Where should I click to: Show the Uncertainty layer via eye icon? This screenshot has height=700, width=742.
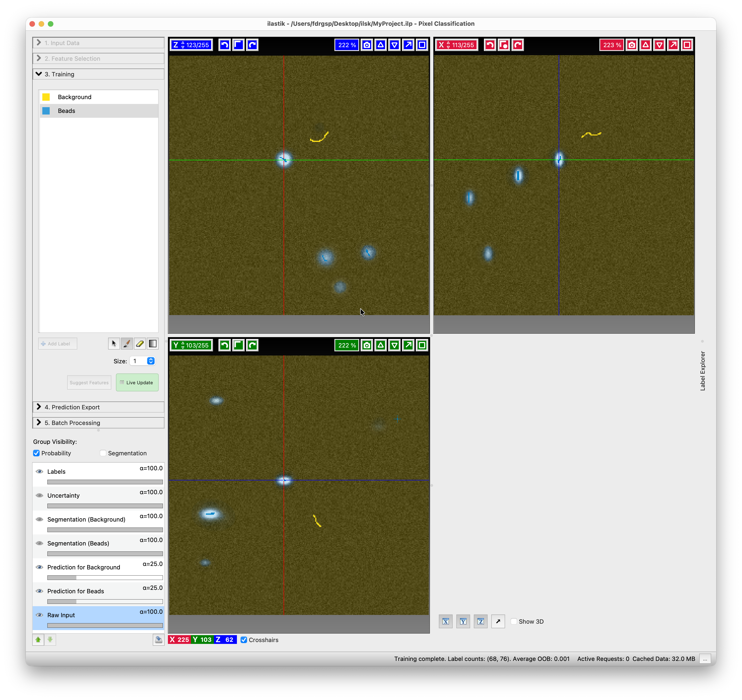click(39, 495)
